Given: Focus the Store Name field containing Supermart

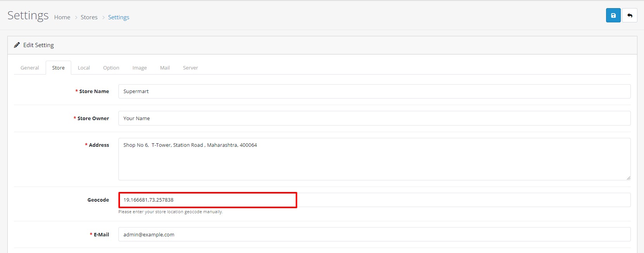Looking at the screenshot, I should tap(374, 92).
